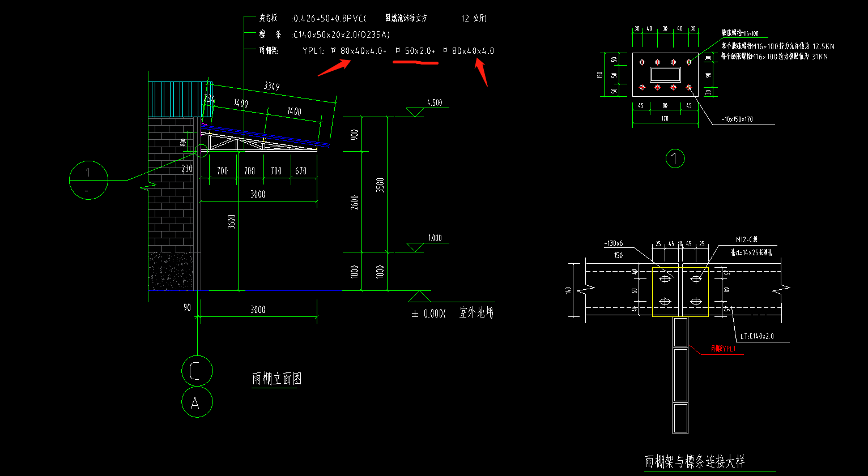Select the note ending in 12.5KN
The width and height of the screenshot is (868, 476).
coord(778,46)
